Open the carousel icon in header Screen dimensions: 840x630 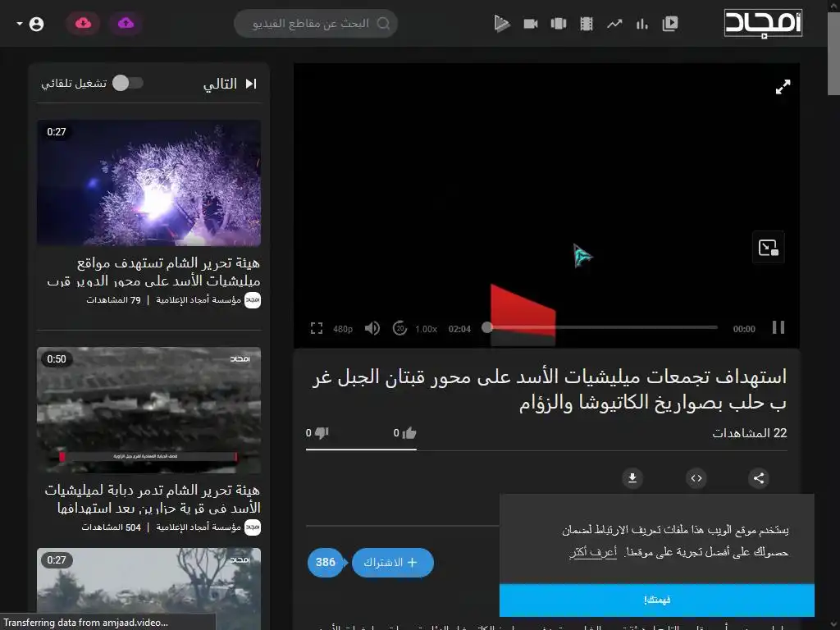(x=558, y=24)
